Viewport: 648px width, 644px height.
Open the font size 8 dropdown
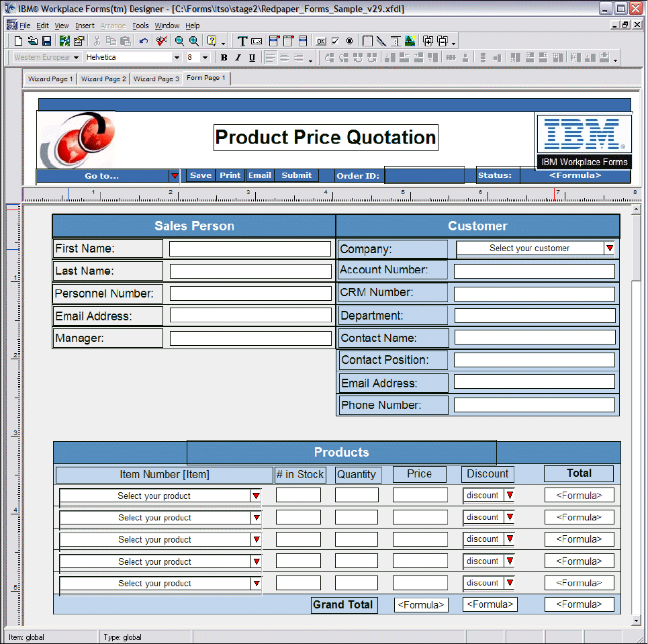point(205,58)
